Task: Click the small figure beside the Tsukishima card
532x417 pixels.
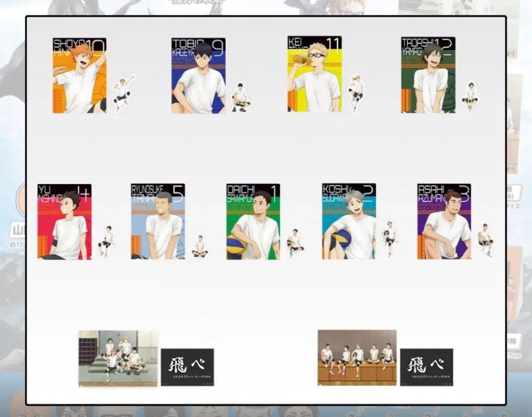Action: pyautogui.click(x=356, y=93)
